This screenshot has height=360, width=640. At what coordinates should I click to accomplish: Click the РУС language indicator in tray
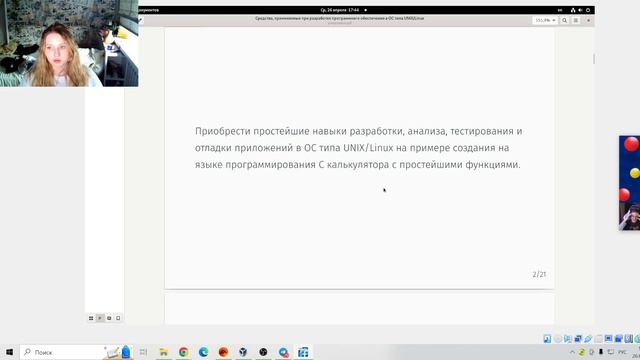622,352
